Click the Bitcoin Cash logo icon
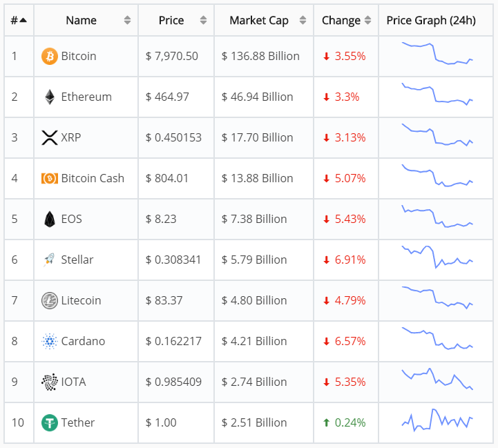The height and width of the screenshot is (448, 498). point(50,178)
